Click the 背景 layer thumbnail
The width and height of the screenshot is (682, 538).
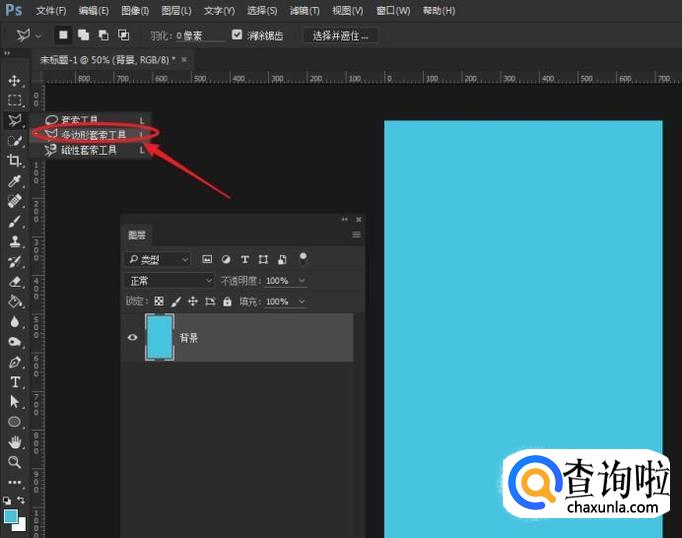point(159,338)
